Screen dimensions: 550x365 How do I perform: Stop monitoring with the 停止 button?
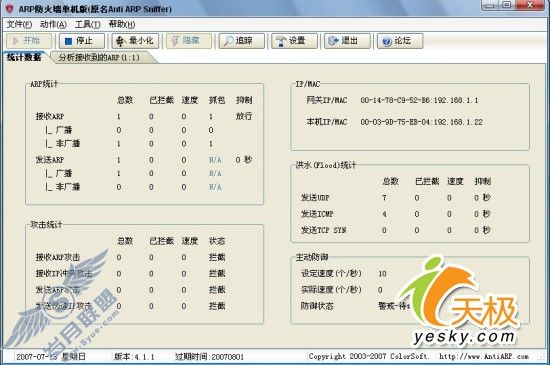(82, 41)
